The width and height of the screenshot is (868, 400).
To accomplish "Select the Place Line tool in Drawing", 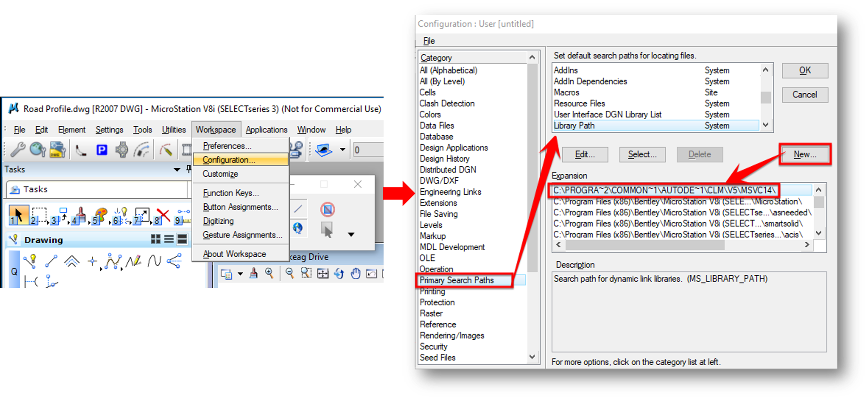I will coord(51,261).
